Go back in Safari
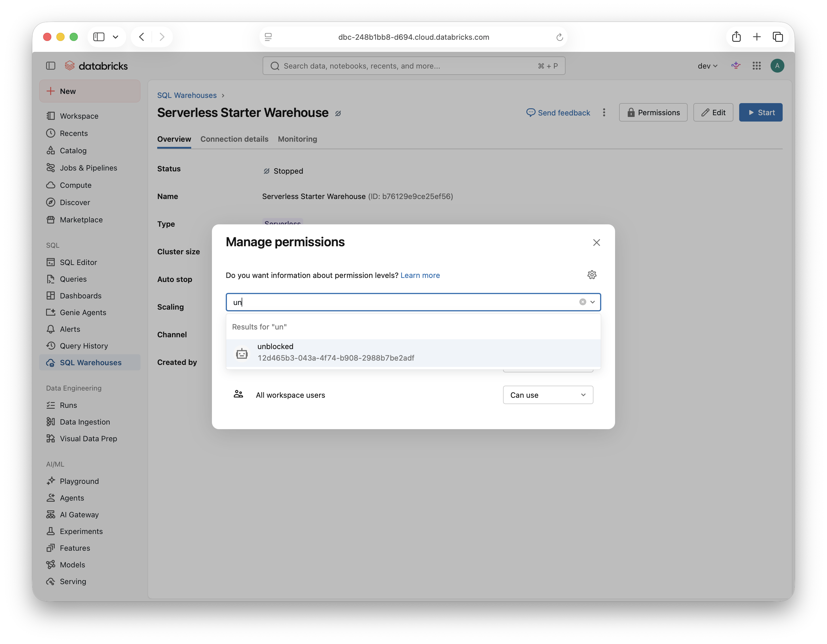Viewport: 827px width, 644px height. (142, 37)
